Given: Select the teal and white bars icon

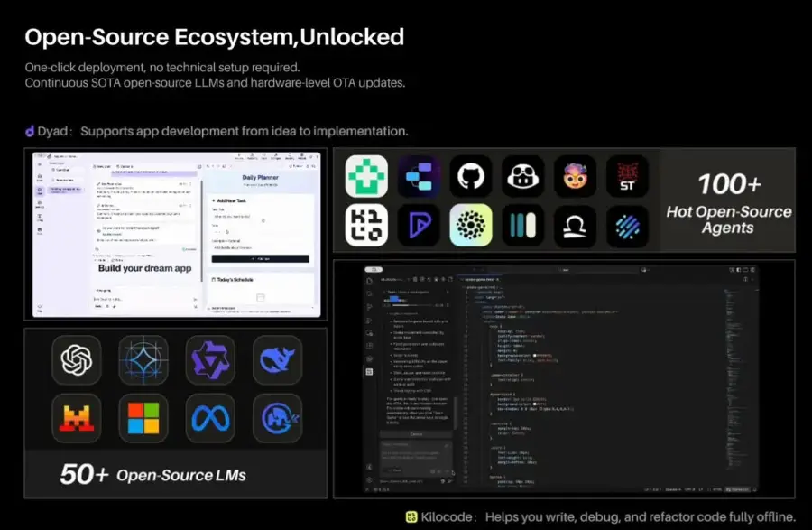Looking at the screenshot, I should (x=523, y=226).
